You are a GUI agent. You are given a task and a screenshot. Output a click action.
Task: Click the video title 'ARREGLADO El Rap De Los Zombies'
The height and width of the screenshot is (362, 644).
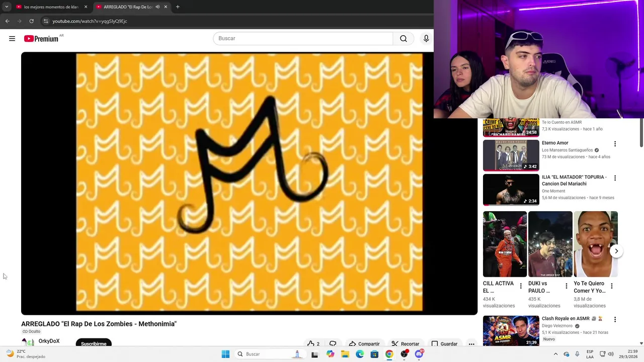(99, 324)
